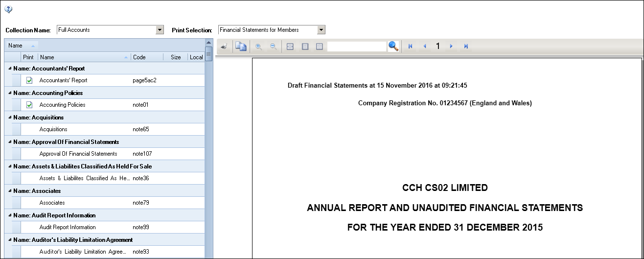Collapse the Audit Report Information group
Image resolution: width=644 pixels, height=259 pixels.
click(x=10, y=215)
